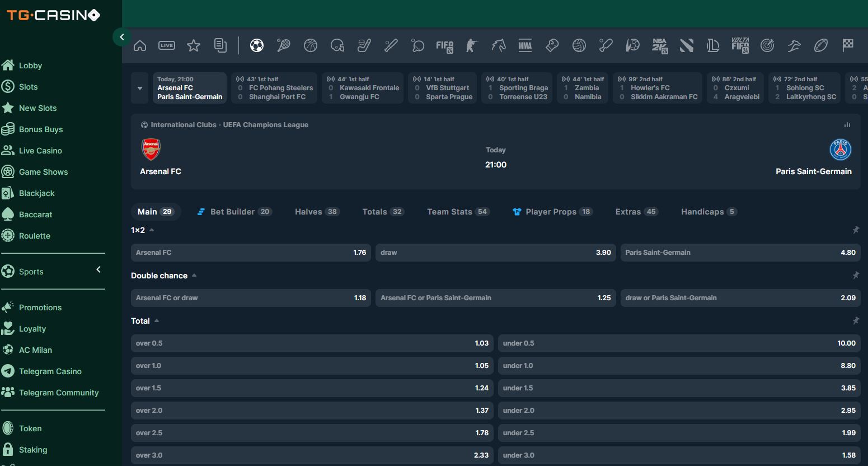This screenshot has width=868, height=466.
Task: Select the rugby ball icon
Action: click(821, 45)
